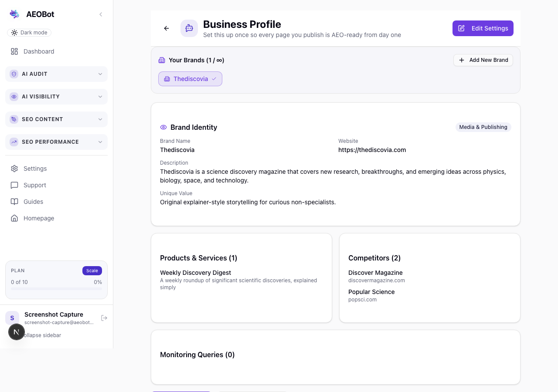Click the Guides book icon
558x392 pixels.
(x=14, y=202)
